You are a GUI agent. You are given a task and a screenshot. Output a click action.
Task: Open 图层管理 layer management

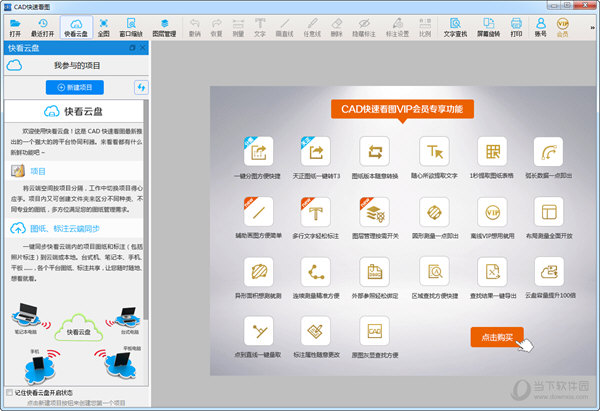164,28
